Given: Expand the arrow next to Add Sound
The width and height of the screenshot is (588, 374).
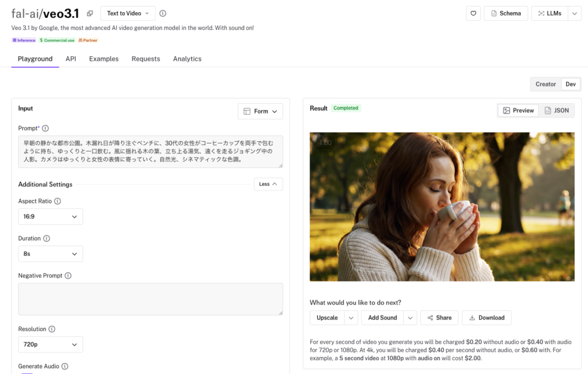Looking at the screenshot, I should [x=410, y=318].
